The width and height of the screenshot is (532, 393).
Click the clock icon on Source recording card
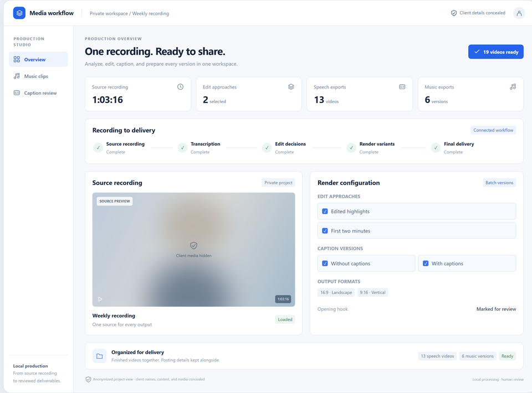180,87
